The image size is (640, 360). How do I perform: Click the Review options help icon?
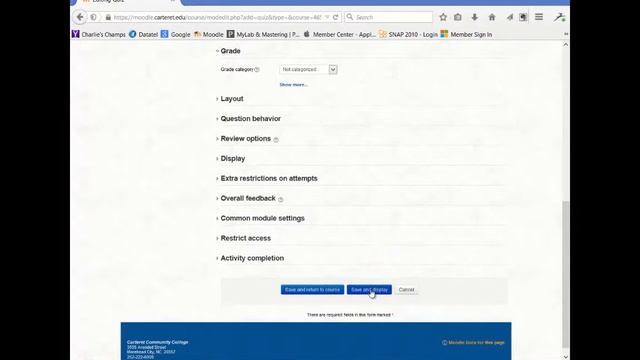[276, 140]
